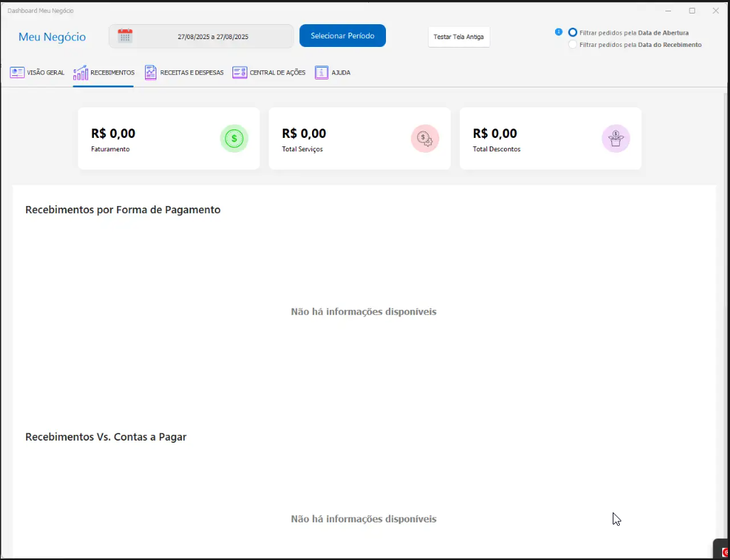Click the purple Total Descontos icon
The width and height of the screenshot is (730, 560).
coord(616,139)
